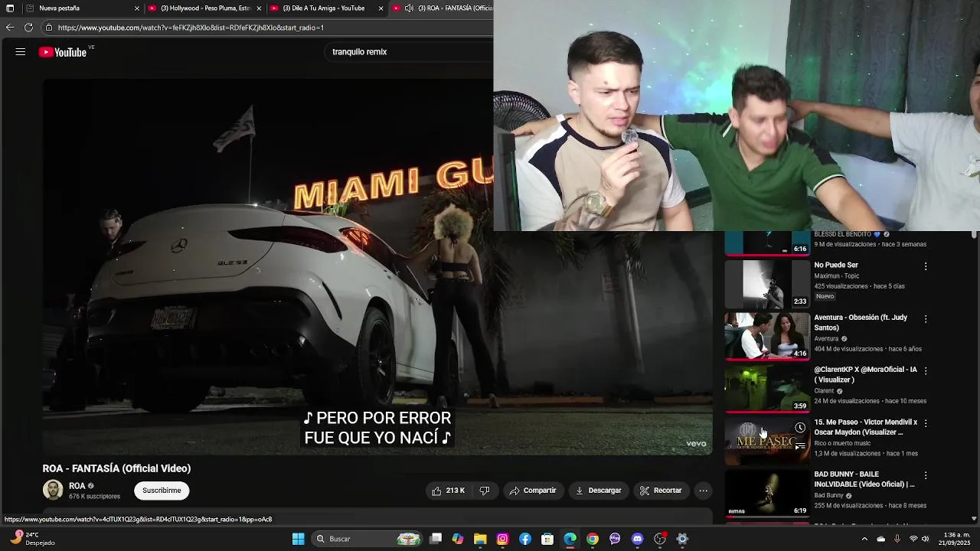Open options menu for 15. Me Paseo
Screen dimensions: 980x551
click(x=926, y=422)
